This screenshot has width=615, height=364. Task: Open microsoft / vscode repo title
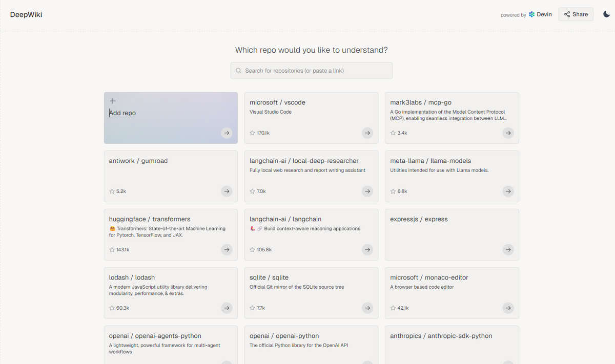click(277, 102)
